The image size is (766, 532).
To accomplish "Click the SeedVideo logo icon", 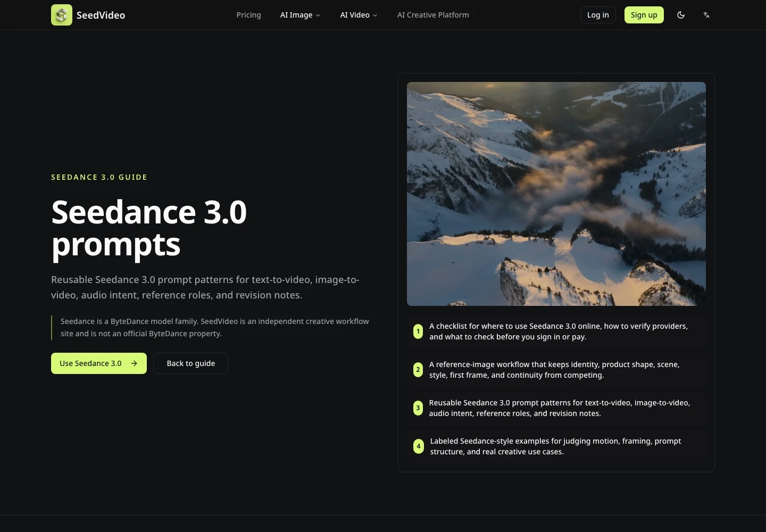I will pos(62,15).
